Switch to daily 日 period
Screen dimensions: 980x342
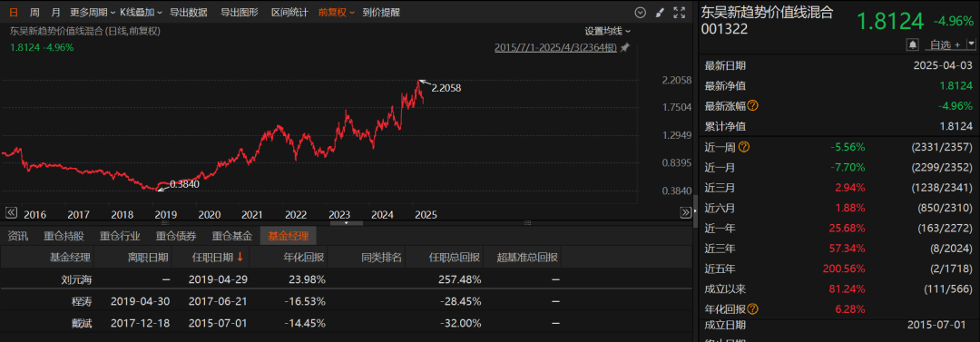pyautogui.click(x=13, y=12)
